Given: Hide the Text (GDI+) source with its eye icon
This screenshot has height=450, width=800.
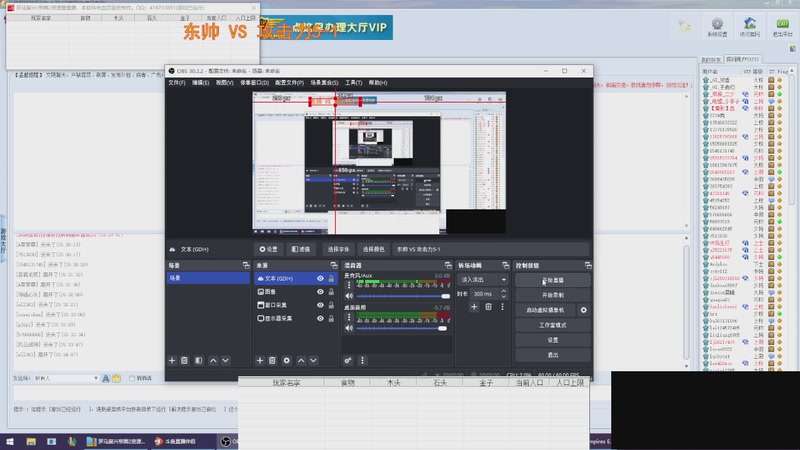Looking at the screenshot, I should 320,279.
